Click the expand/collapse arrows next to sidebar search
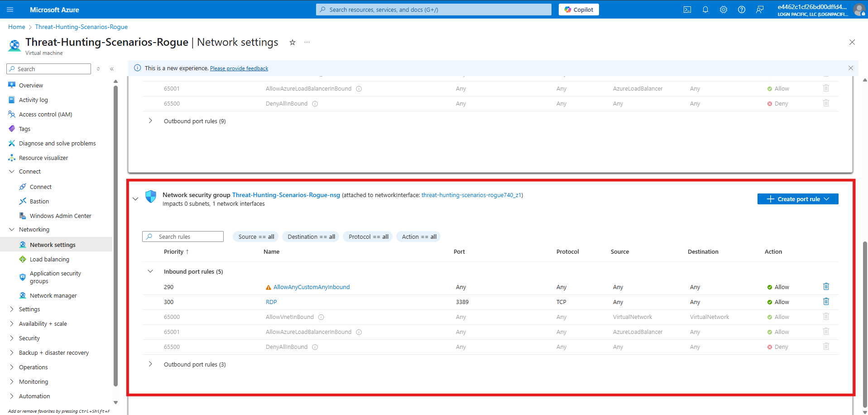The image size is (868, 415). 98,69
